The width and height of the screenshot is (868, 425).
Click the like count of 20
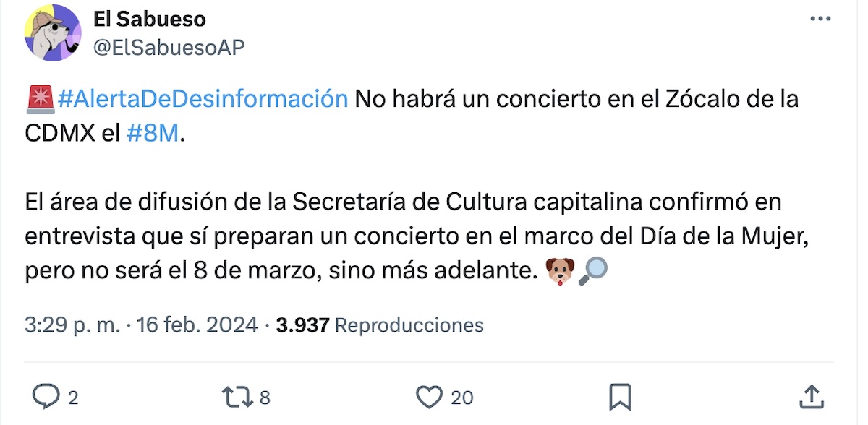tap(461, 398)
